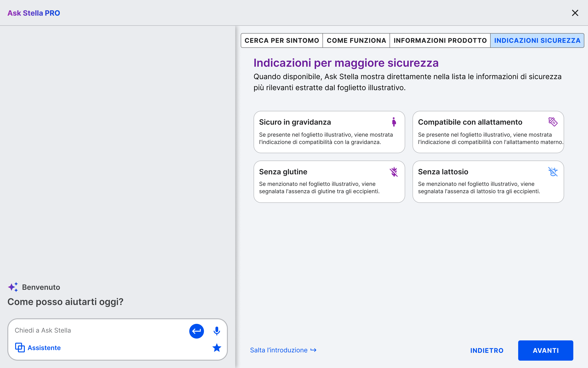Screen dimensions: 588x368
Task: Select the Compatibile con allattamento card title
Action: coord(470,122)
